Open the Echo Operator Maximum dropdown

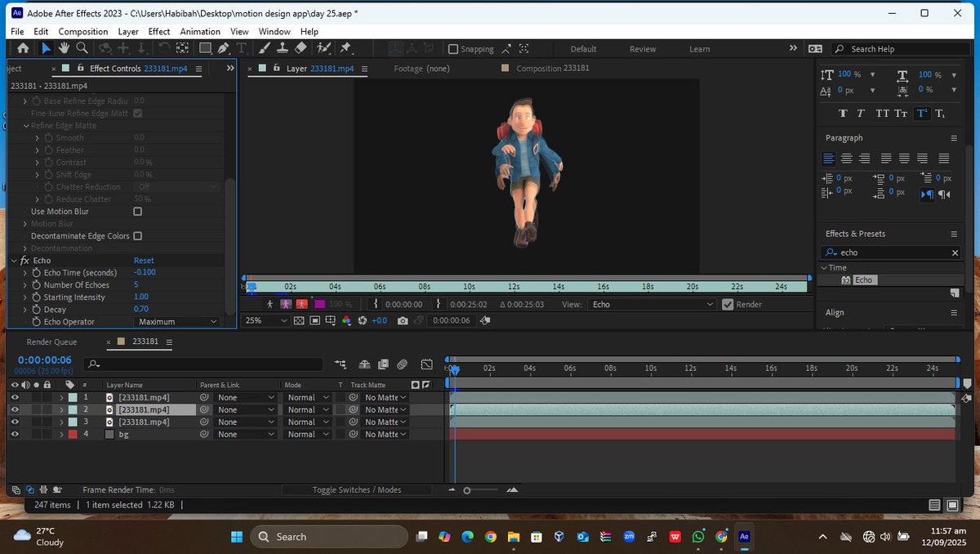click(x=176, y=322)
